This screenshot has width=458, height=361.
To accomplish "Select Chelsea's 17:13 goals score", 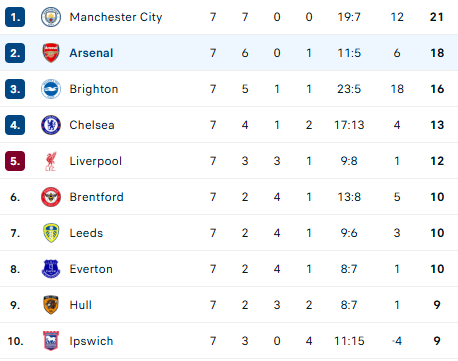I will [x=349, y=125].
